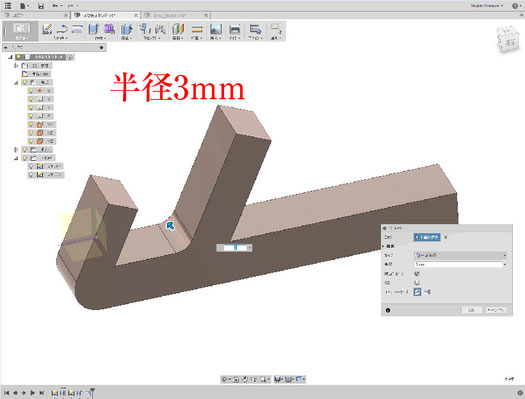Image resolution: width=525 pixels, height=399 pixels.
Task: Toggle origin point visibility lightbulb
Action: pyautogui.click(x=31, y=91)
